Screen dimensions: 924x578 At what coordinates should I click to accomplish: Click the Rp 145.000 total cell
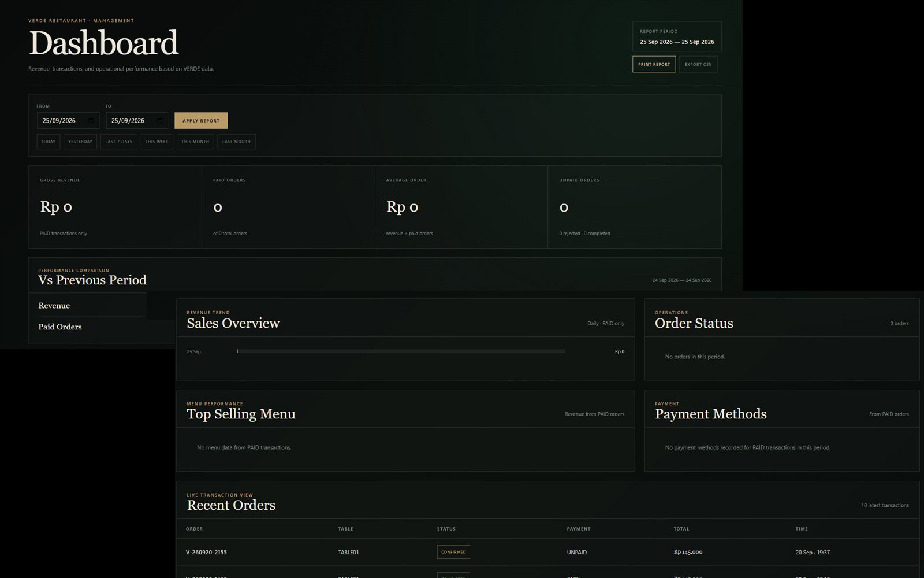688,553
